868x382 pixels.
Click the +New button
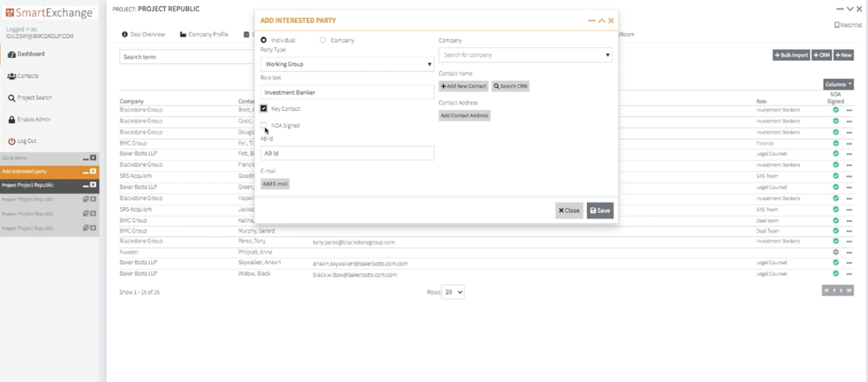tap(844, 55)
